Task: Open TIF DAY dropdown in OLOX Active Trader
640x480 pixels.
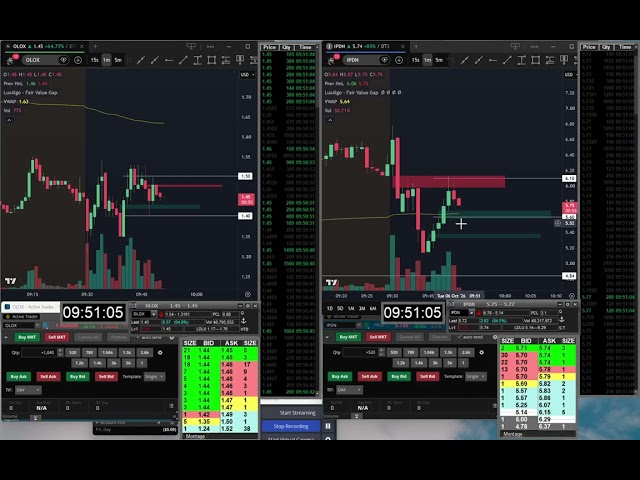Action: pos(28,390)
